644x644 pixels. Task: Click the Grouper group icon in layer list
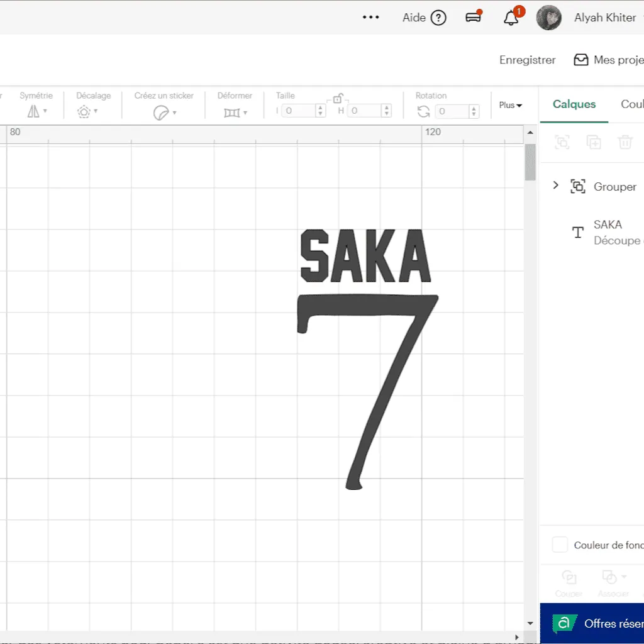[578, 186]
